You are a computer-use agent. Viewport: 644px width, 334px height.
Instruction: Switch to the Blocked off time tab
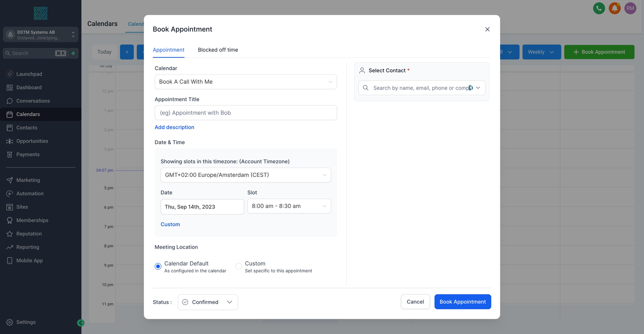tap(218, 50)
